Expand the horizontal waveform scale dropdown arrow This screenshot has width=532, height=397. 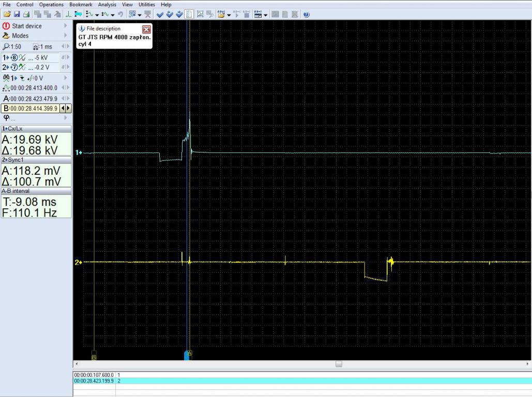click(113, 15)
